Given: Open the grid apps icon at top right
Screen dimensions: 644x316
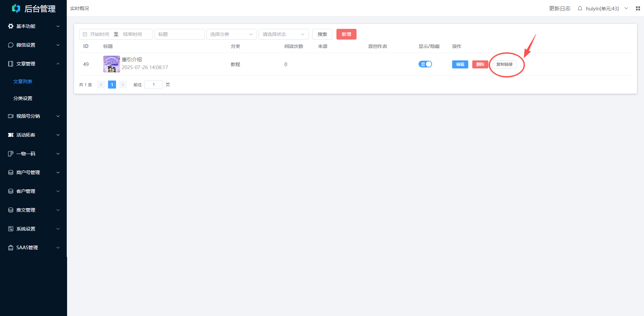Looking at the screenshot, I should click(638, 8).
